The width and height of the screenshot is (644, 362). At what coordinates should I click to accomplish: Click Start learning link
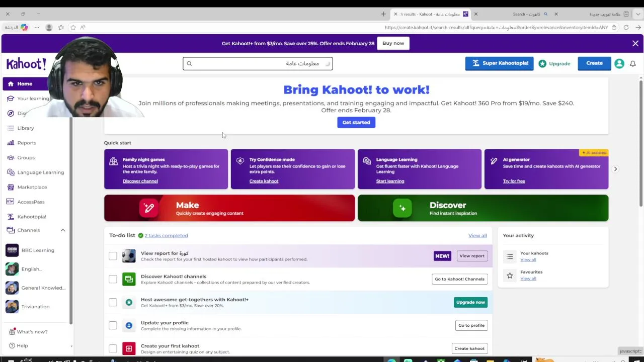(x=390, y=181)
